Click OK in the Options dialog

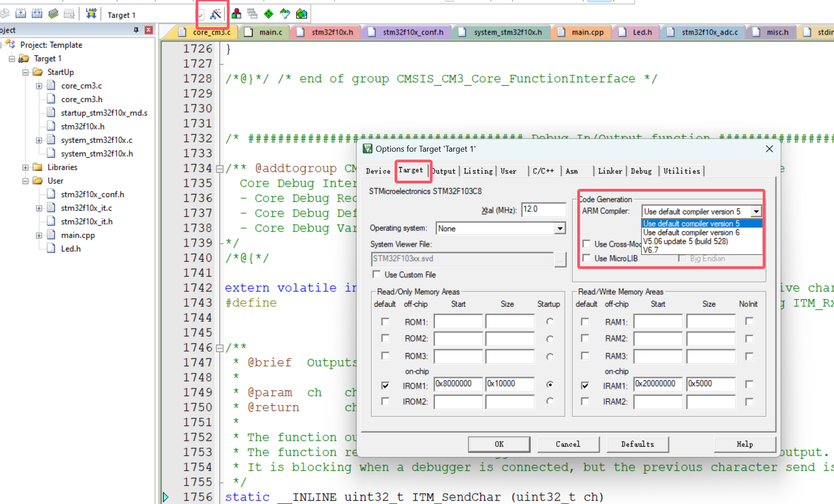pos(499,444)
